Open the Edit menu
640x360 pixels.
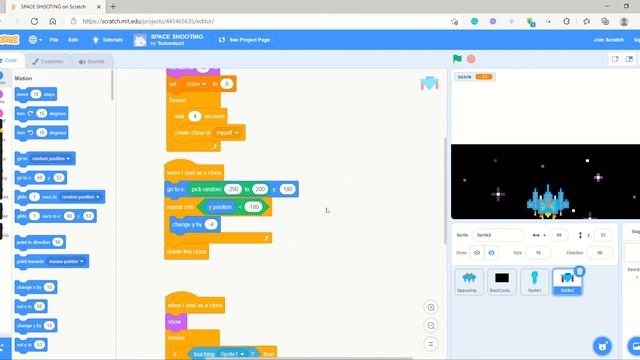(73, 40)
